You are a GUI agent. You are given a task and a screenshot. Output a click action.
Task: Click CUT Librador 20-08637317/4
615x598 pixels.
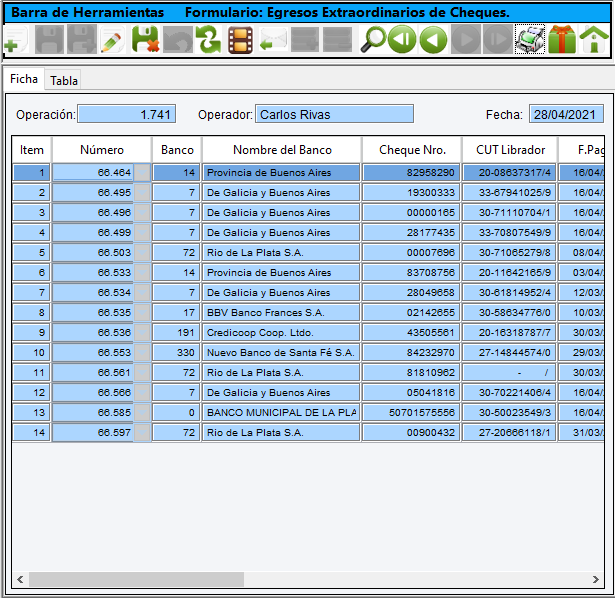[x=509, y=173]
